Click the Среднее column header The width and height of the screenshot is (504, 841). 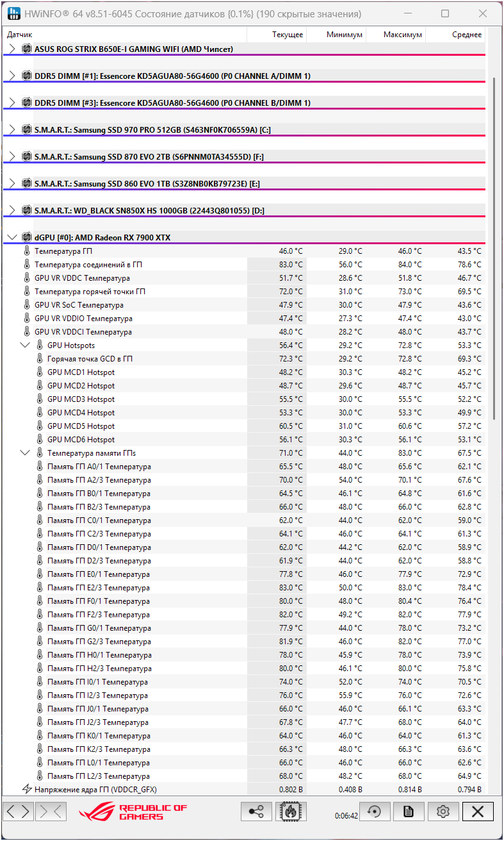[455, 35]
